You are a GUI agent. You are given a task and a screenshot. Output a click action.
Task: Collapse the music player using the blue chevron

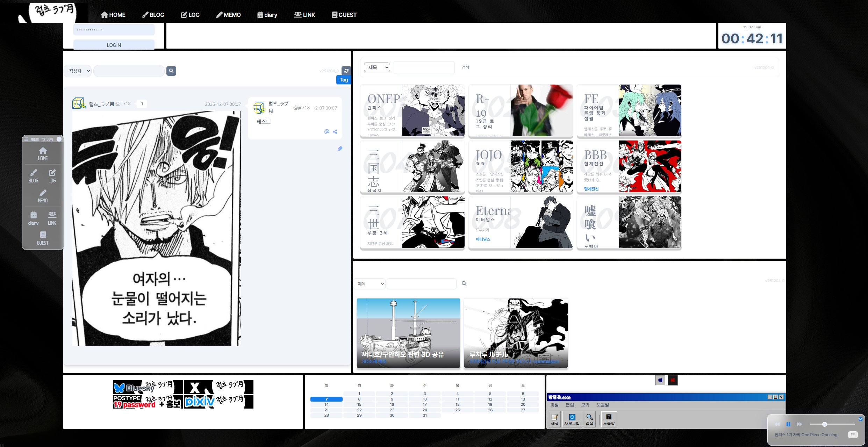pos(860,419)
